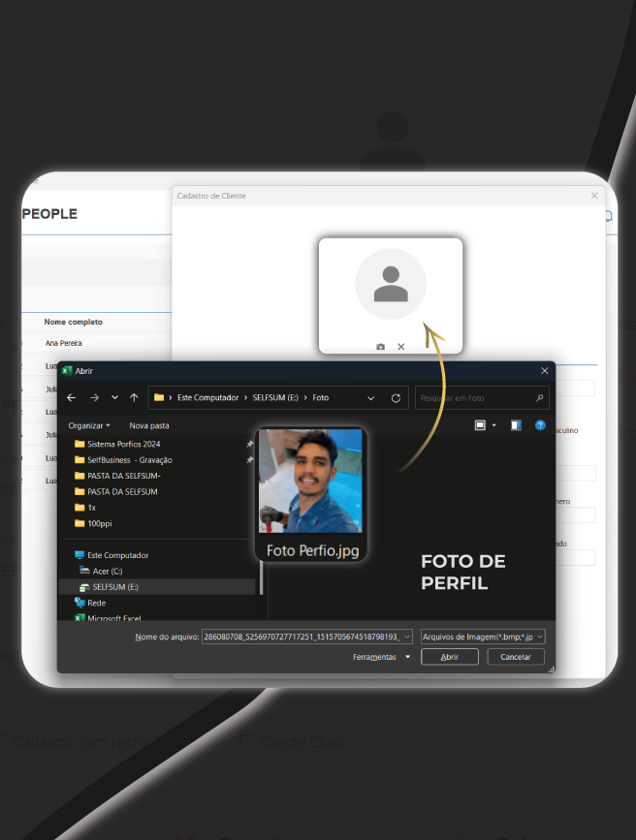Viewport: 636px width, 840px height.
Task: Click the Excel icon in Abrir title bar
Action: click(x=67, y=371)
